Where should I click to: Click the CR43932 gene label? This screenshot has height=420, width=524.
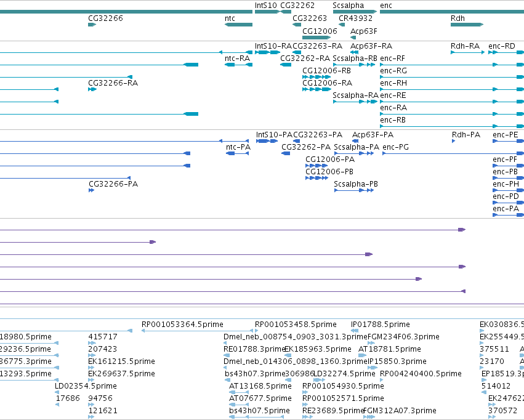[355, 18]
